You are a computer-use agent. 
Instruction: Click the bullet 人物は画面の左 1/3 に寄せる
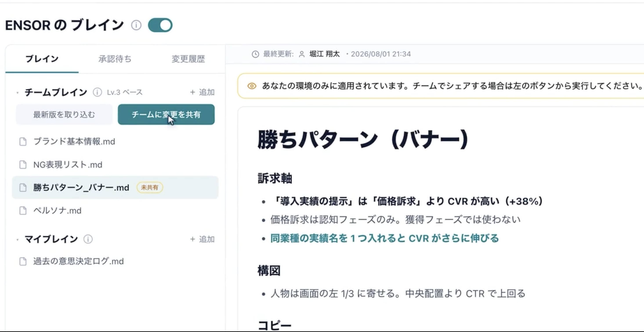point(398,294)
